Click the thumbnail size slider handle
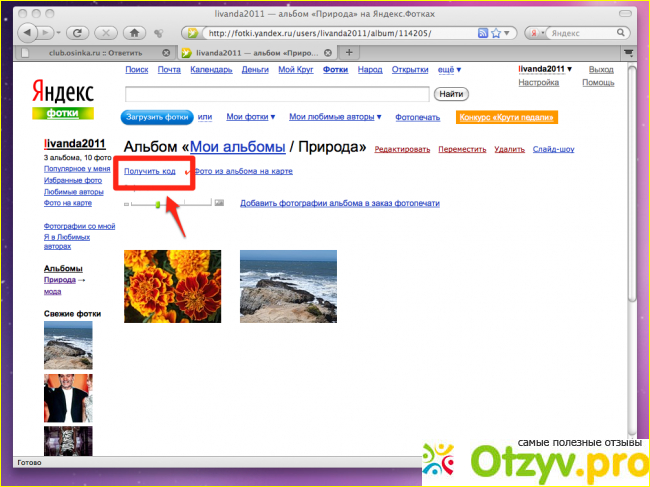Image resolution: width=650 pixels, height=487 pixels. click(x=157, y=203)
